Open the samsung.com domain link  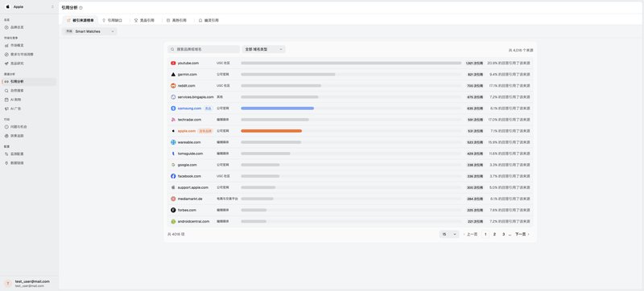189,109
